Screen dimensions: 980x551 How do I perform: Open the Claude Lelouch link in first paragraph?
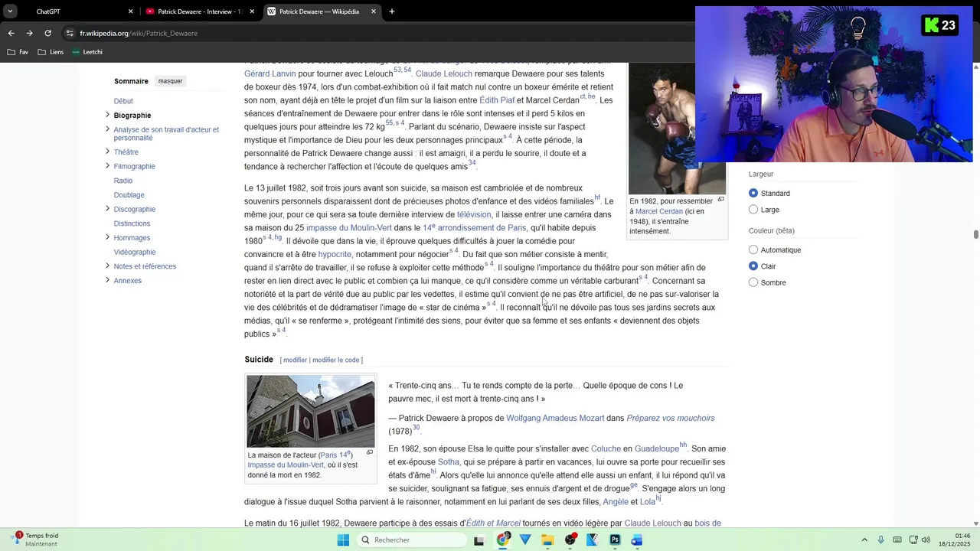tap(443, 73)
